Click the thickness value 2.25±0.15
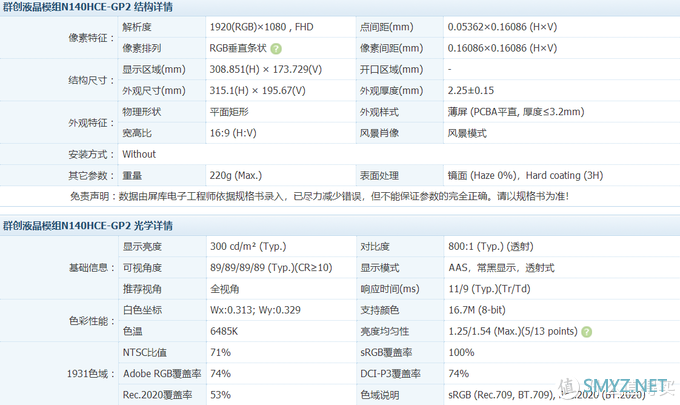Image resolution: width=680 pixels, height=405 pixels. click(x=471, y=91)
